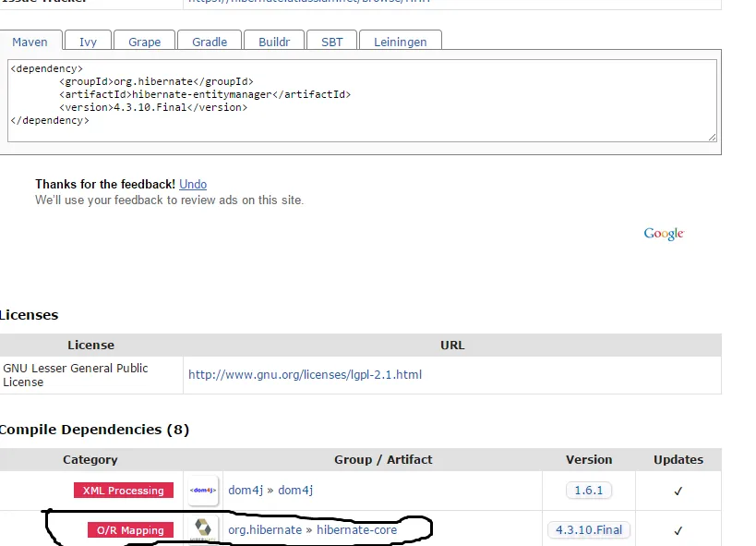Open the Ivy tab
756x546 pixels.
[x=89, y=42]
